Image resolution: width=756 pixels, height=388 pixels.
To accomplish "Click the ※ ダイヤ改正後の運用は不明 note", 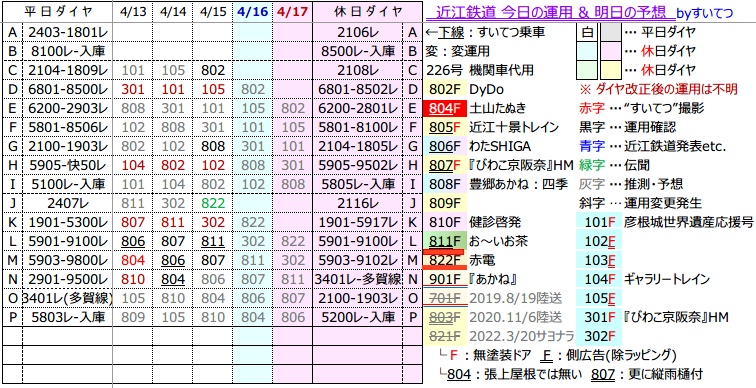I will tap(658, 90).
